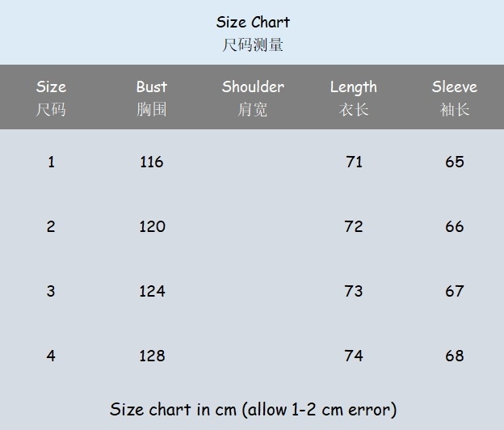Image resolution: width=504 pixels, height=430 pixels.
Task: Select size 2 in the Size column
Action: [51, 226]
